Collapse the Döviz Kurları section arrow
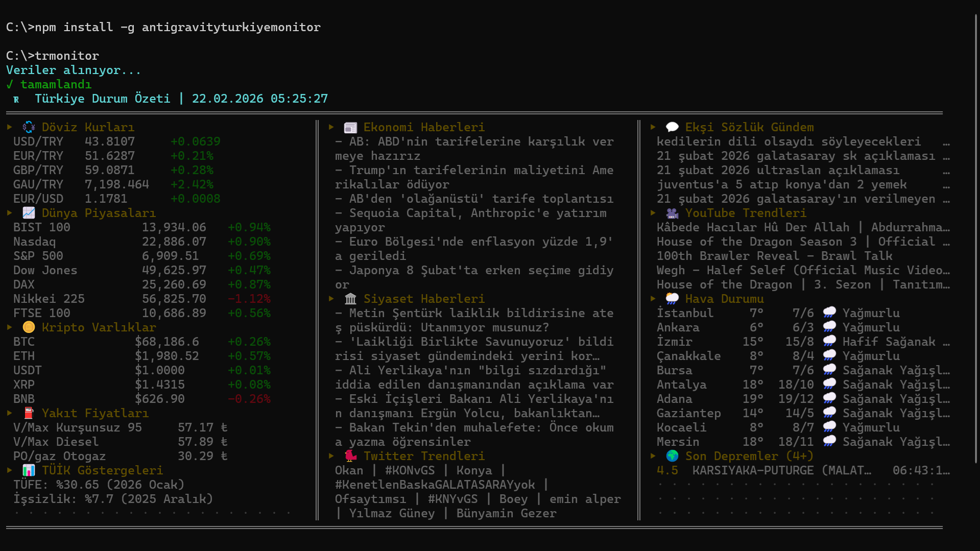The height and width of the screenshot is (551, 980). [x=10, y=127]
